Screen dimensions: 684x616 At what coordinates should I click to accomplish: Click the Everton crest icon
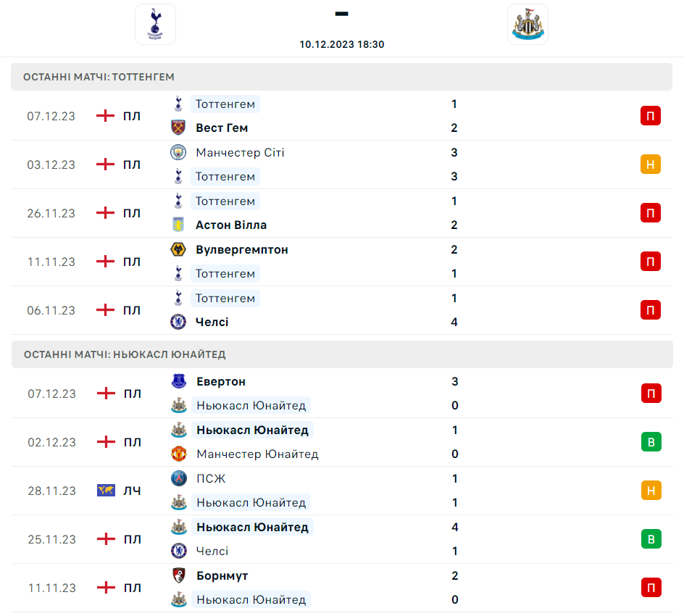(178, 381)
